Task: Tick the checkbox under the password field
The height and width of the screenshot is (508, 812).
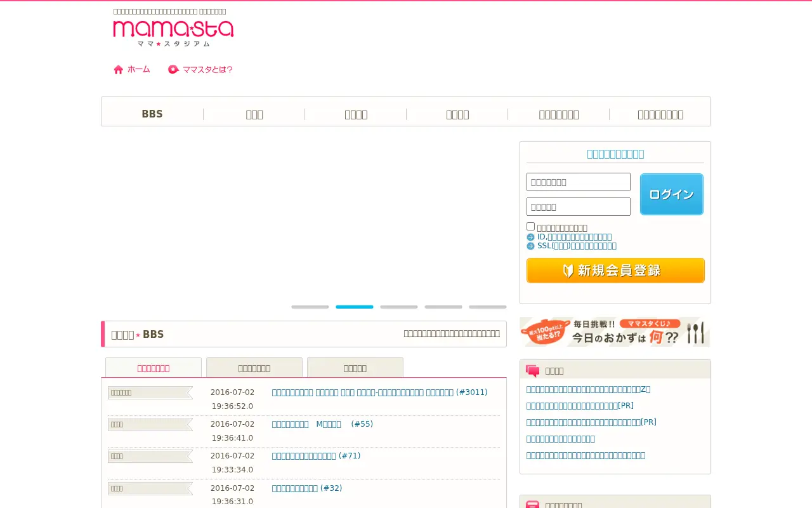Action: tap(530, 227)
